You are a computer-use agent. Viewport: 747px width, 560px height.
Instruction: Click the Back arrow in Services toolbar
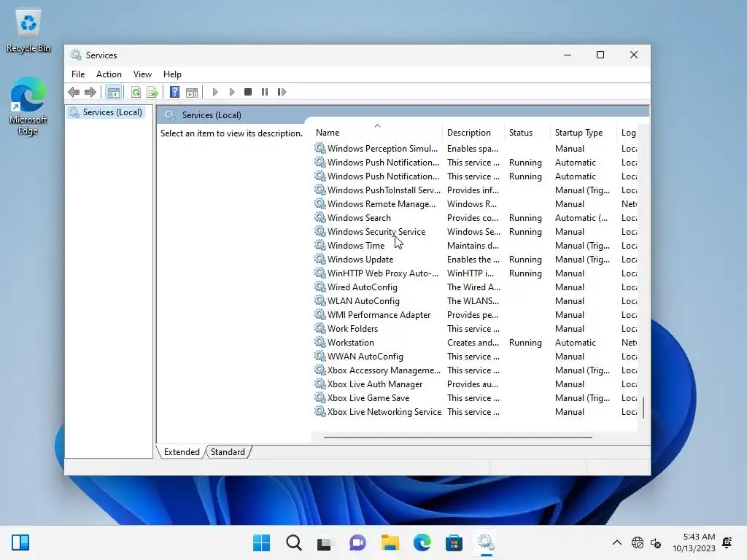tap(74, 92)
